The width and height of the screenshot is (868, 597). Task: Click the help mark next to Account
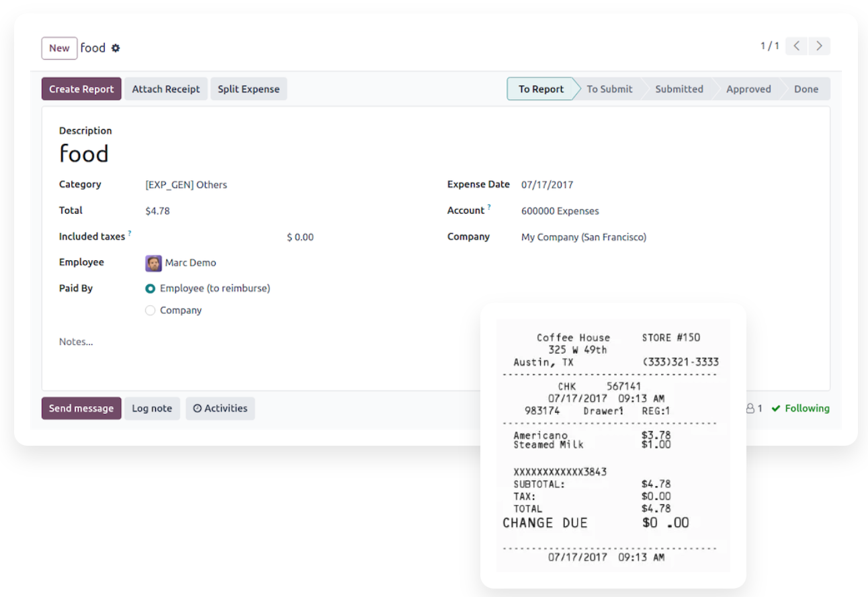(489, 207)
